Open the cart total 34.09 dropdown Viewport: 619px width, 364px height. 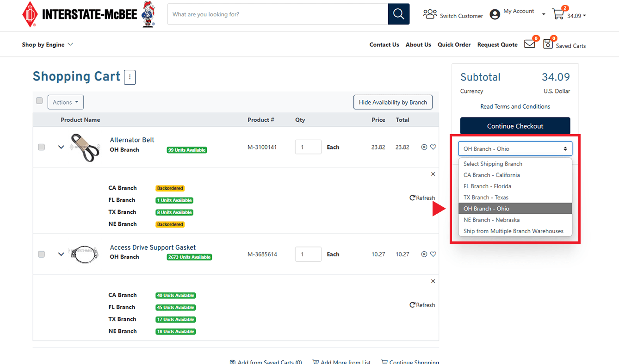tap(576, 16)
